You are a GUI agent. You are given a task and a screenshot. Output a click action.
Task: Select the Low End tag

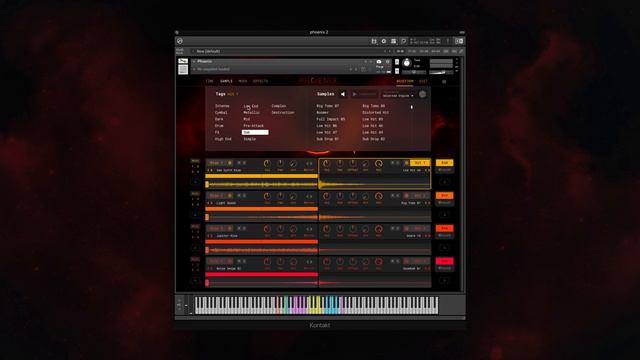(x=251, y=106)
